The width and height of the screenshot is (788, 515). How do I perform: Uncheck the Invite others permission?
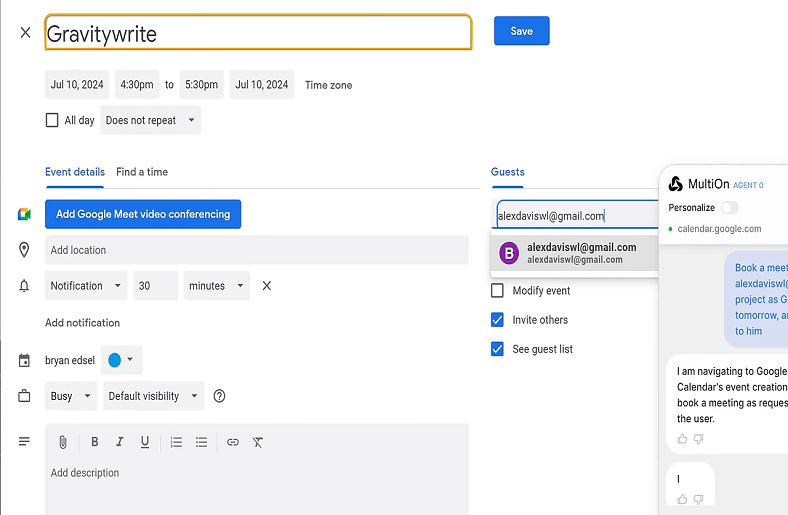pyautogui.click(x=497, y=320)
